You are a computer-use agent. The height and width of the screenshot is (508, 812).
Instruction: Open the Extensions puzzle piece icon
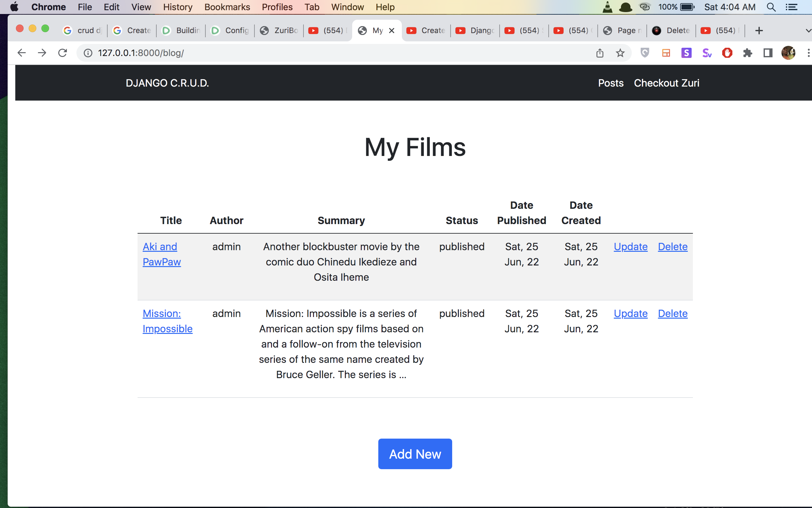pyautogui.click(x=747, y=53)
